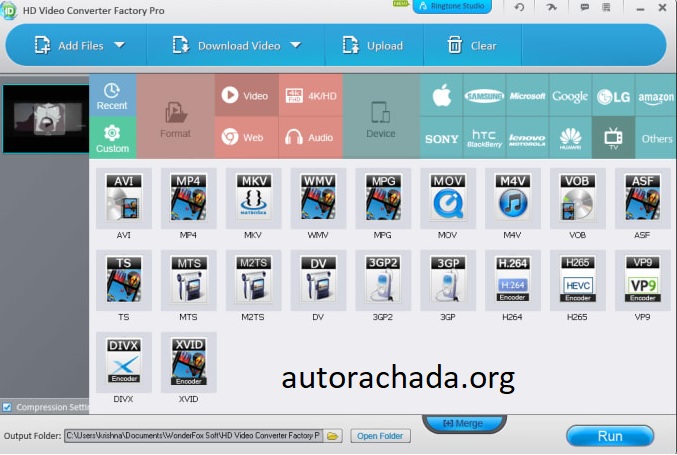Image resolution: width=677 pixels, height=455 pixels.
Task: Switch to the Recent tab
Action: [x=112, y=95]
